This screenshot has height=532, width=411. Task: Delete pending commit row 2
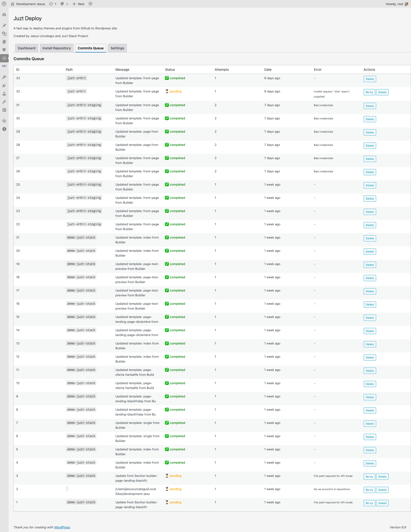coord(382,490)
